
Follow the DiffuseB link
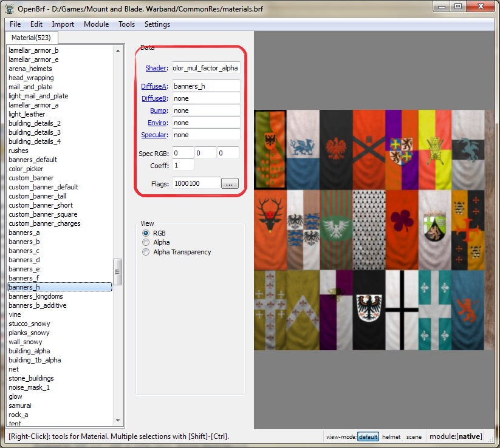(x=154, y=98)
